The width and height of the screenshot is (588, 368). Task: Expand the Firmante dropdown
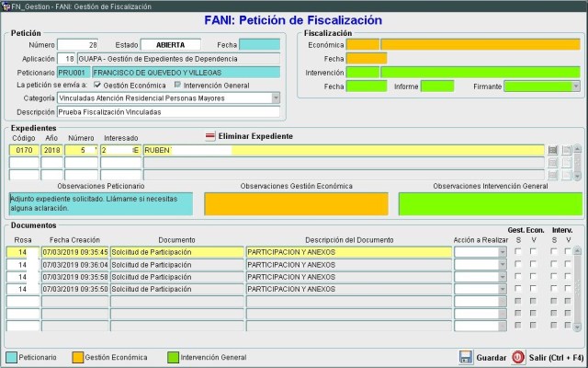click(576, 86)
